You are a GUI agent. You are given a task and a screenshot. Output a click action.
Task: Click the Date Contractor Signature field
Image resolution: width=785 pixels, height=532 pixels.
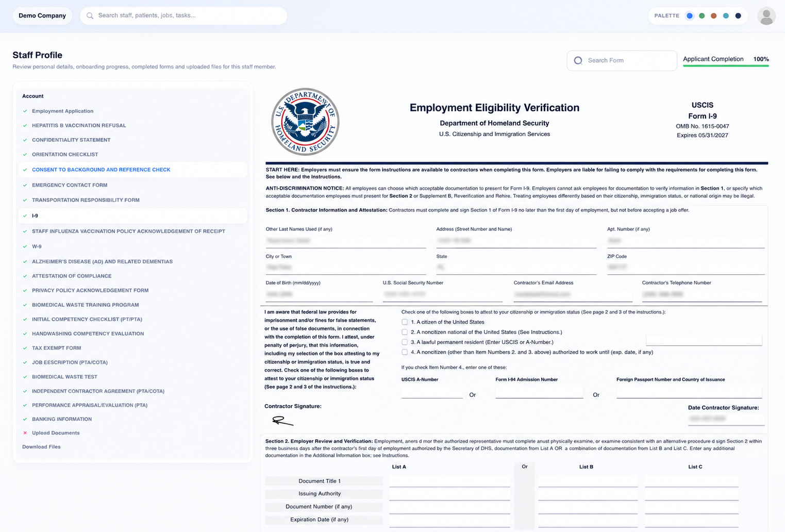point(726,419)
